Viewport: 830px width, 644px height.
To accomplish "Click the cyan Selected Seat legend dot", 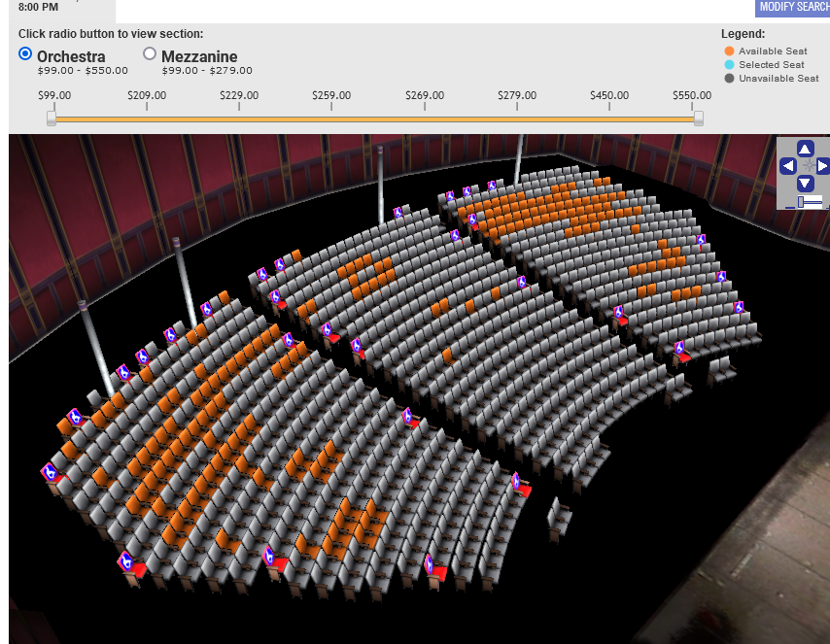I will 729,65.
